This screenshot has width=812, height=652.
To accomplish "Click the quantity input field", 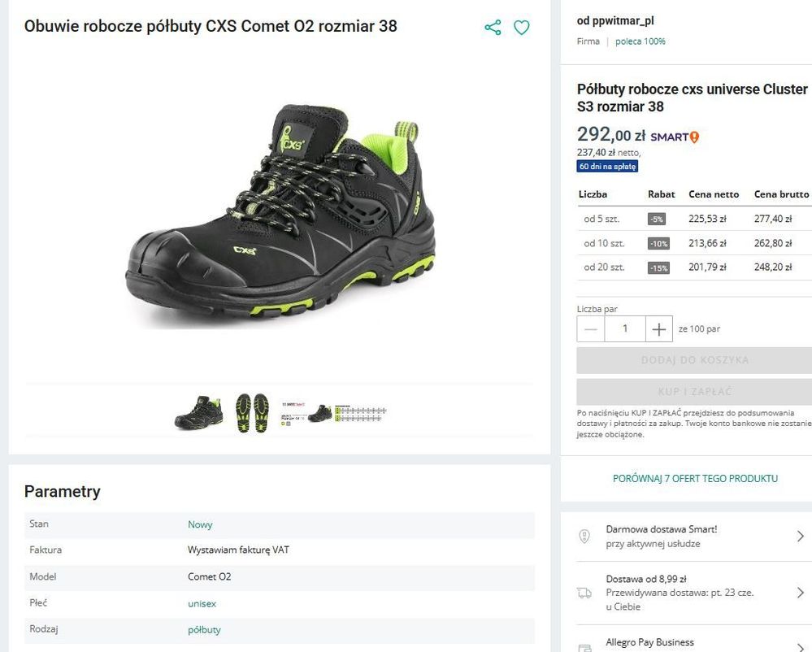I will coord(625,329).
